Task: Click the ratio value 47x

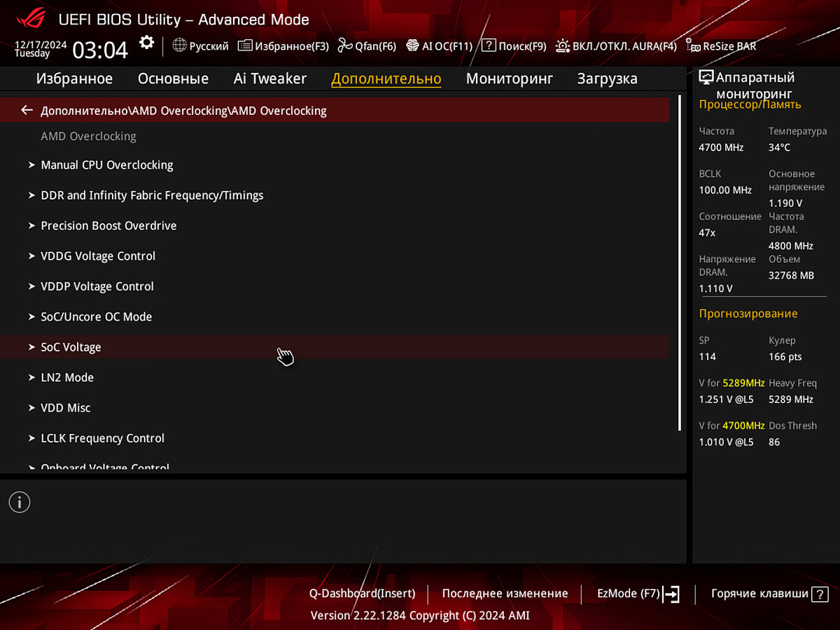Action: [708, 232]
